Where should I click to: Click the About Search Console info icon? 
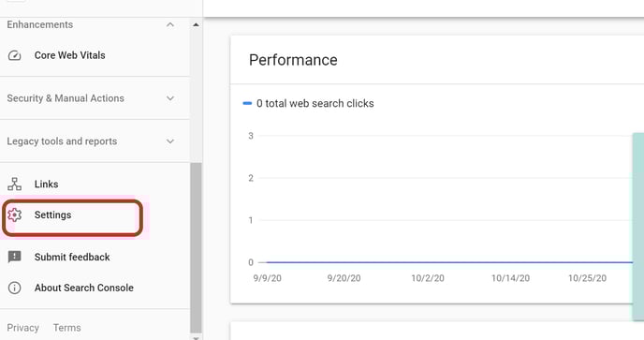(14, 288)
